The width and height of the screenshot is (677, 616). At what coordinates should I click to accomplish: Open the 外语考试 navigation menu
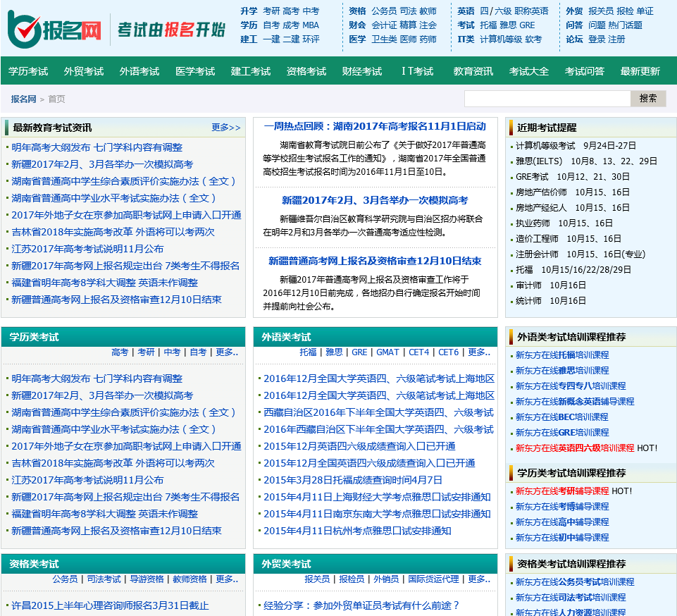click(139, 71)
